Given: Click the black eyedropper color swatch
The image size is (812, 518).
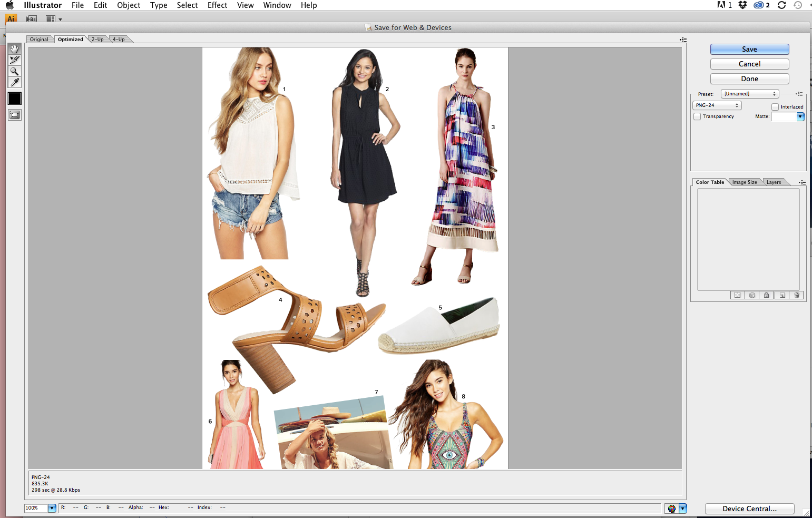Looking at the screenshot, I should pos(15,99).
